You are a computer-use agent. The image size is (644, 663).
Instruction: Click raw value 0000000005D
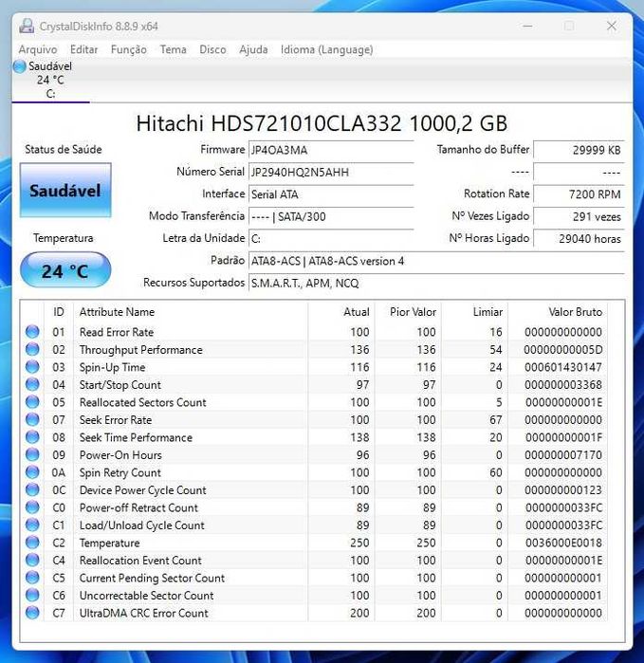pyautogui.click(x=563, y=350)
